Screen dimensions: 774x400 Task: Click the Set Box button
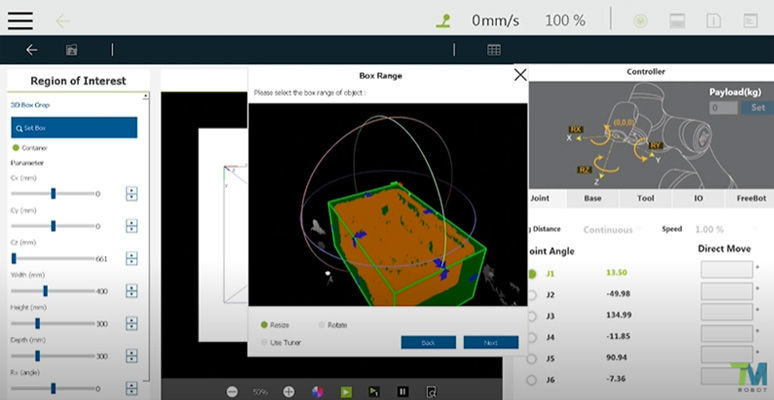(74, 128)
